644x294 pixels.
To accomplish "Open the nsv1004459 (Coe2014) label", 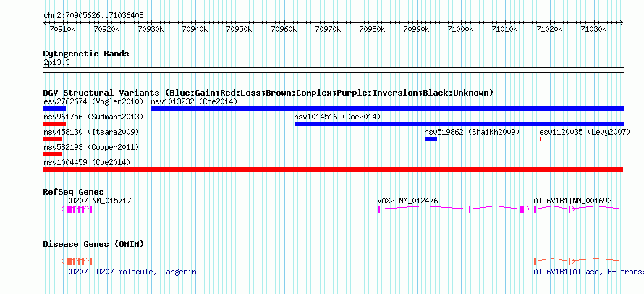I will click(x=87, y=162).
